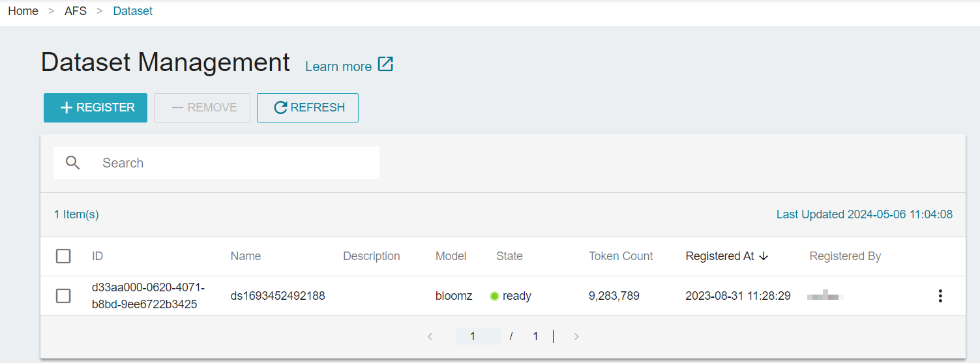Navigate to AFS in breadcrumb

(x=76, y=11)
